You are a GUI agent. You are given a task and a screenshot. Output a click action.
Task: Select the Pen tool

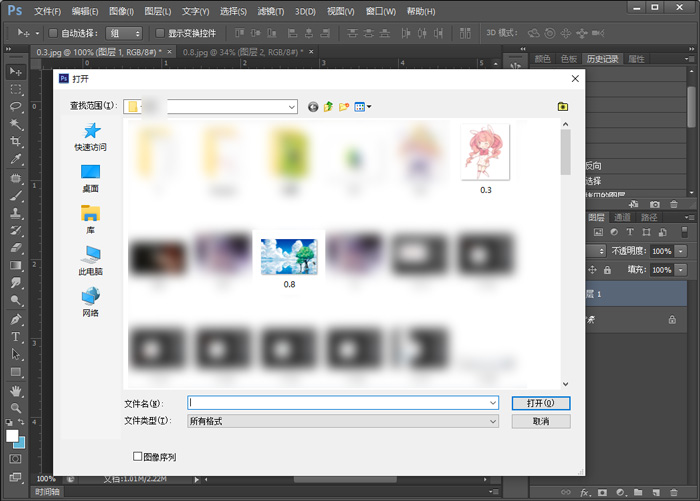16,319
